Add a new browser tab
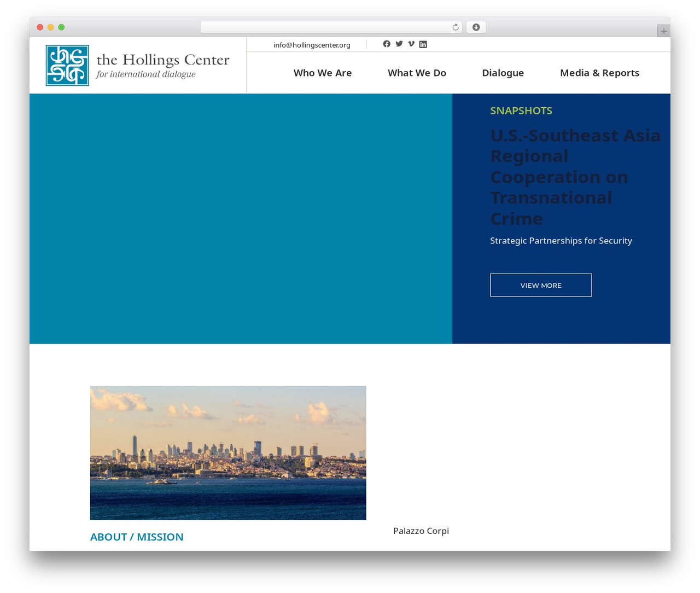Viewport: 700px width, 593px height. click(663, 31)
